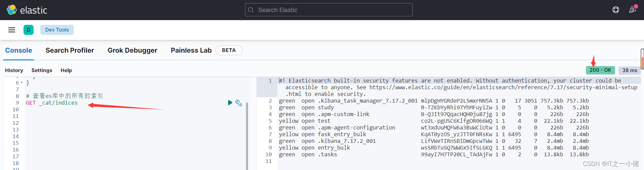Click the 200 - OK status badge

(600, 70)
